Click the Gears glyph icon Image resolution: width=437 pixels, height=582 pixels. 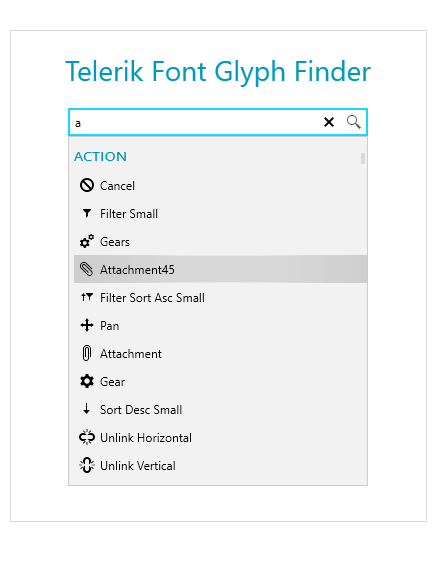(87, 241)
